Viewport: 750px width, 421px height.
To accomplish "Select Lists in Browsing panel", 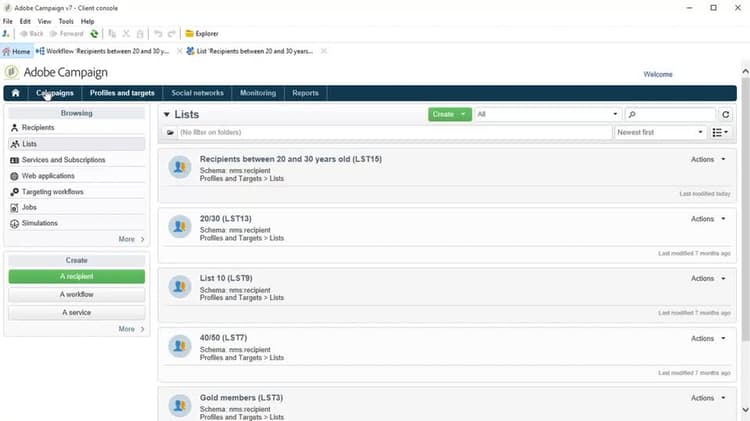I will coord(77,144).
